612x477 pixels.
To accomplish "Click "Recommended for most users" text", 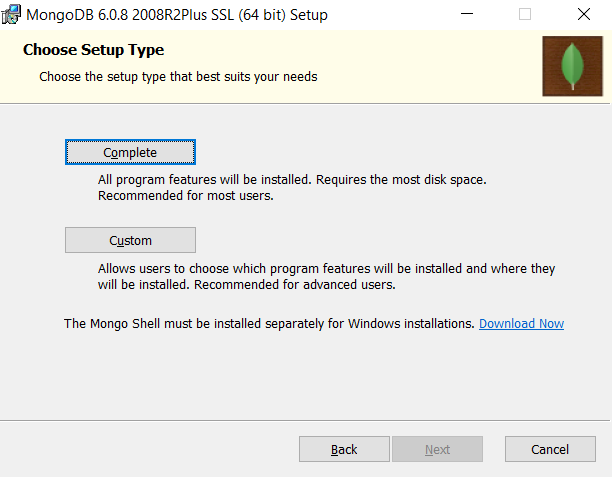I will coord(186,195).
